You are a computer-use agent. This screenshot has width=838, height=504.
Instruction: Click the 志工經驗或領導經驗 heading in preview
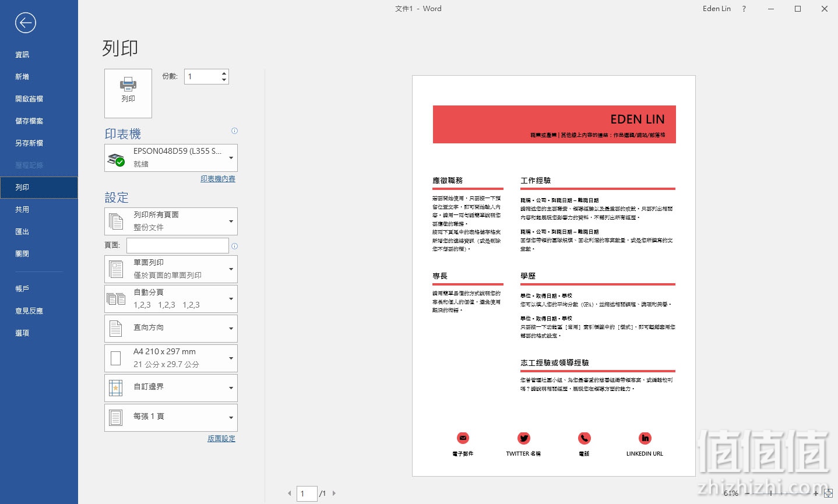point(555,363)
